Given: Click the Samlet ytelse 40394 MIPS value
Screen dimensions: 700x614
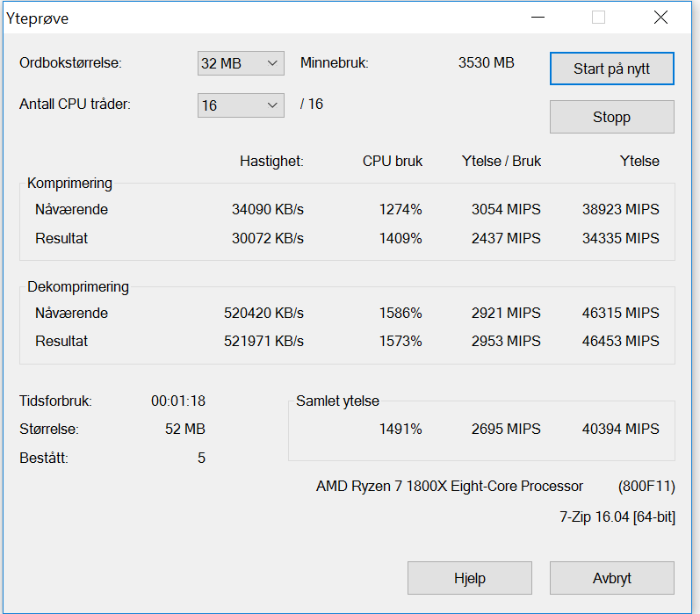Looking at the screenshot, I should pos(621,430).
